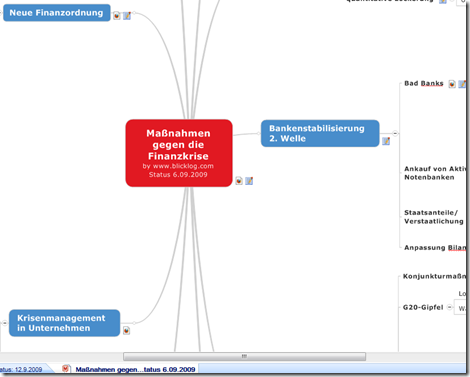The height and width of the screenshot is (377, 470).
Task: Open hyperlink icon next to Bad Banks
Action: (x=452, y=84)
